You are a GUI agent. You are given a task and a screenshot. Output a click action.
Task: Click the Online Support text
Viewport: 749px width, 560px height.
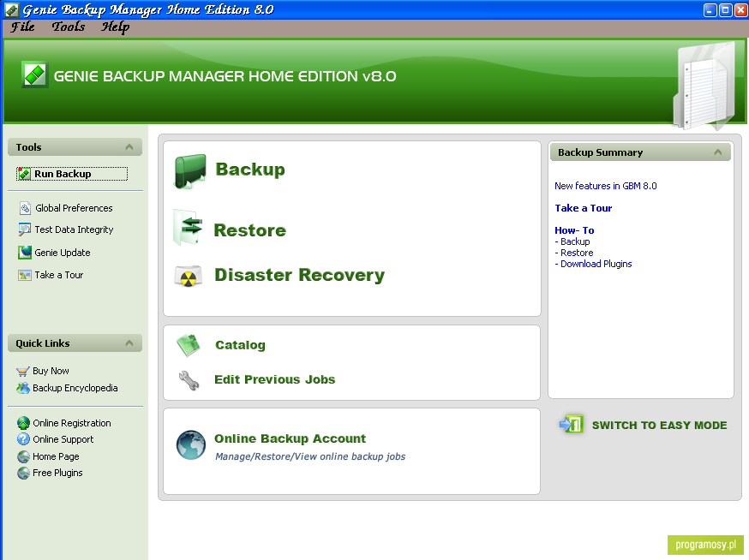coord(63,439)
